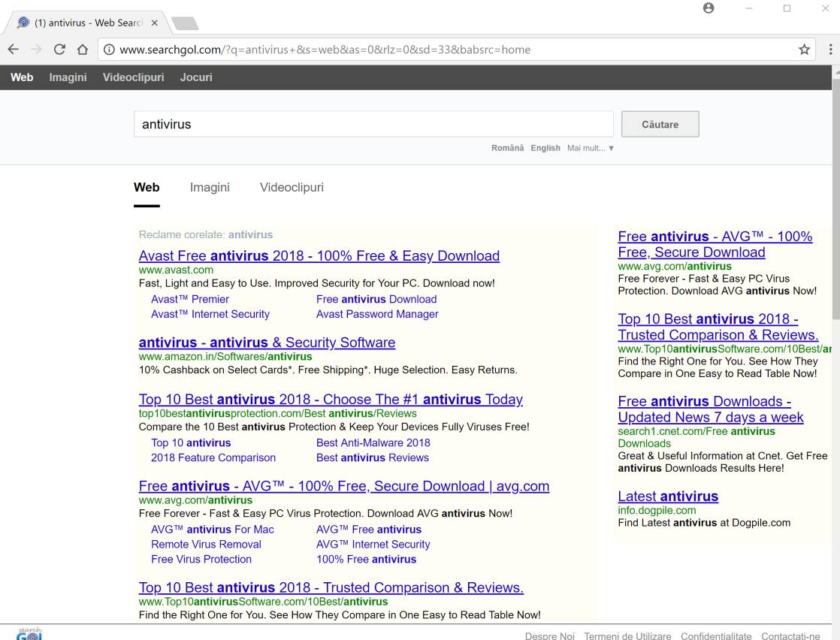Viewport: 840px width, 640px height.
Task: Open Jocuri in the dark top bar
Action: (196, 77)
